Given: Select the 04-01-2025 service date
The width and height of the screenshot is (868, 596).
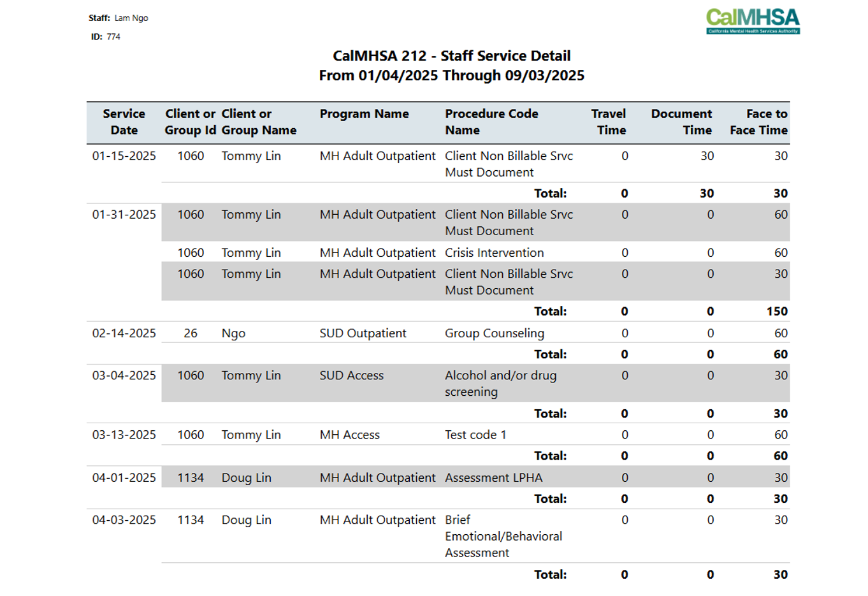Looking at the screenshot, I should point(124,477).
